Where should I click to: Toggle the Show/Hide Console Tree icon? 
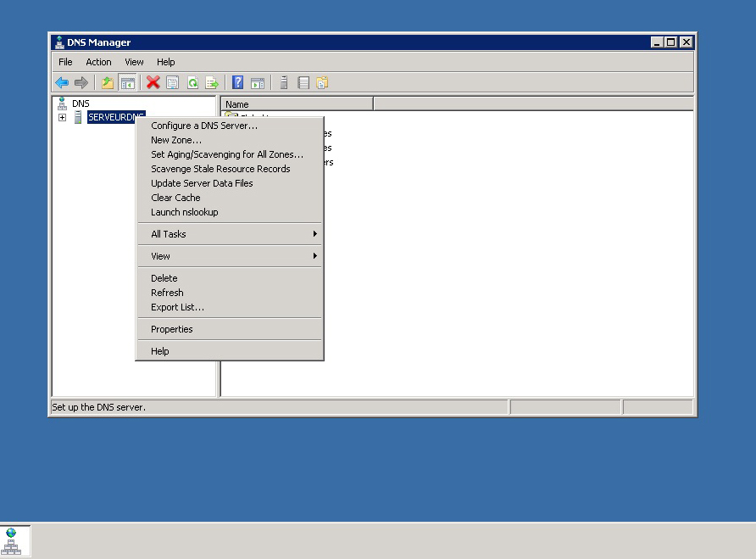pos(127,82)
